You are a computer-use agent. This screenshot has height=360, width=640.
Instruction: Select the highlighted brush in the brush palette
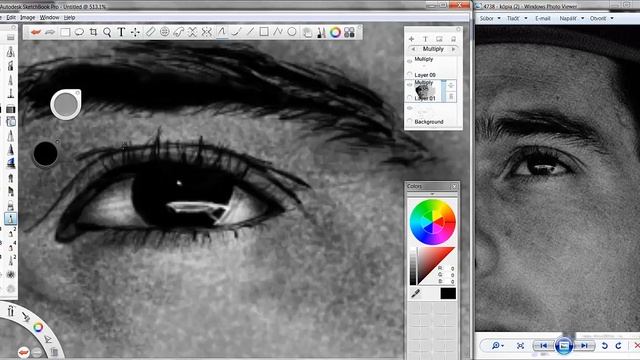point(11,218)
